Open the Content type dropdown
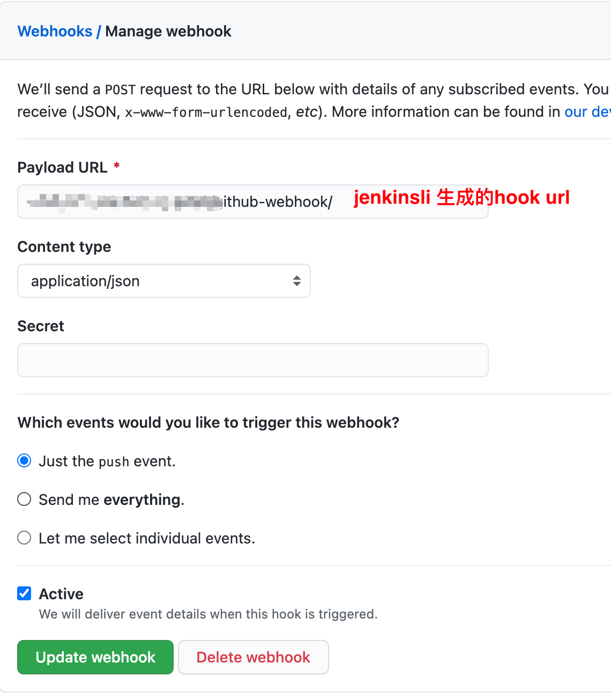611x700 pixels. point(163,281)
